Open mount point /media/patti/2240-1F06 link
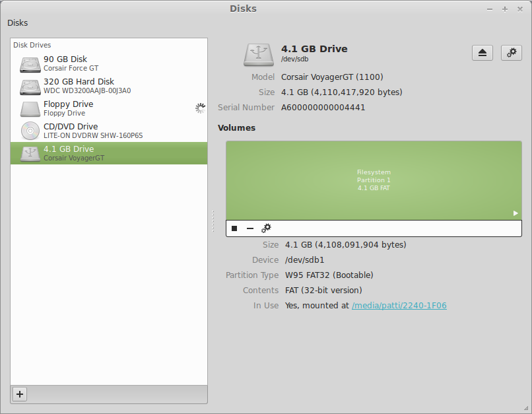 coord(399,306)
